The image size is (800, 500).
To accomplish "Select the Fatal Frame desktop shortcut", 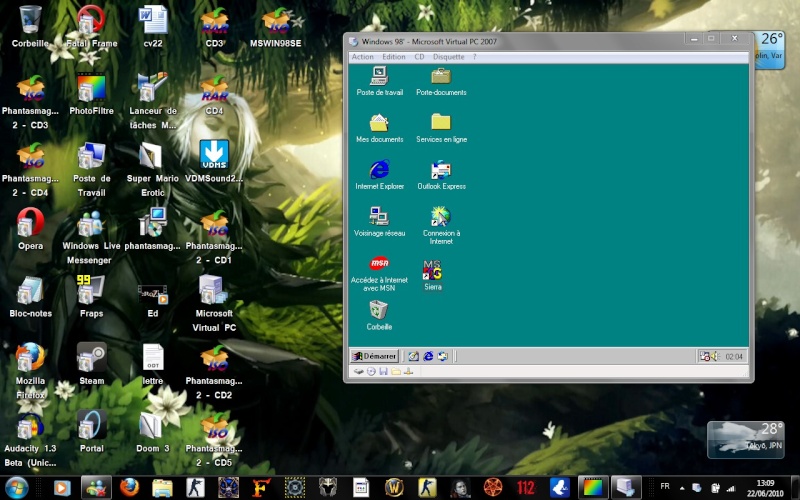I will pyautogui.click(x=91, y=27).
